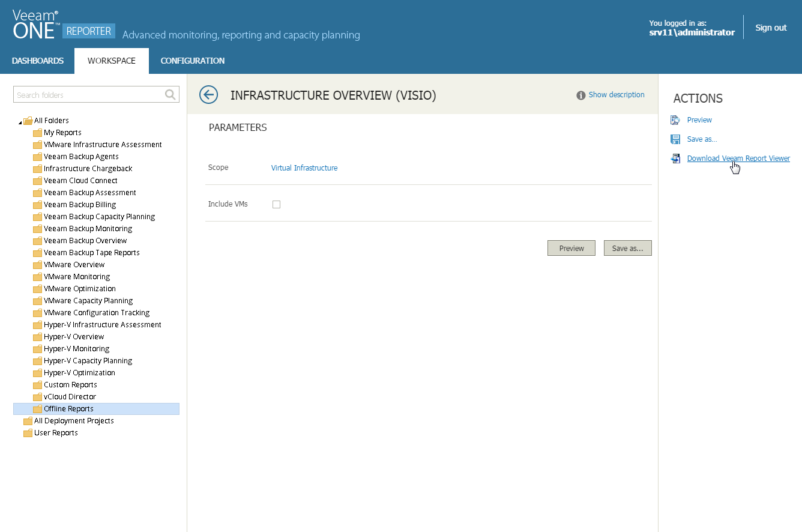This screenshot has width=802, height=532.
Task: Open the VMware Capacity Planning folder
Action: pyautogui.click(x=88, y=301)
